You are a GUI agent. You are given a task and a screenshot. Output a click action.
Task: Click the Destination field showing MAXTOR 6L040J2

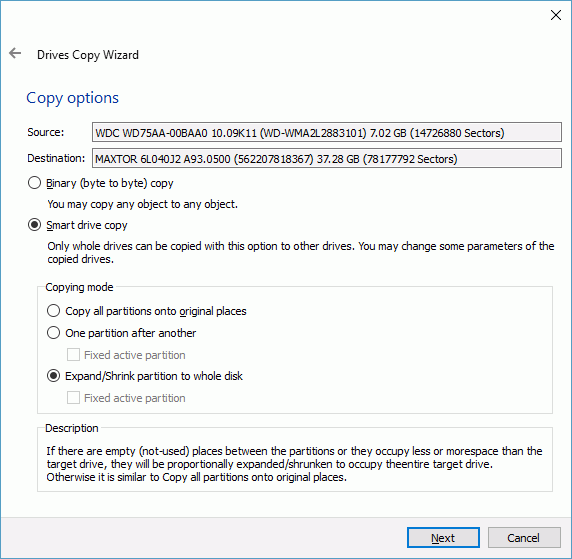[326, 158]
